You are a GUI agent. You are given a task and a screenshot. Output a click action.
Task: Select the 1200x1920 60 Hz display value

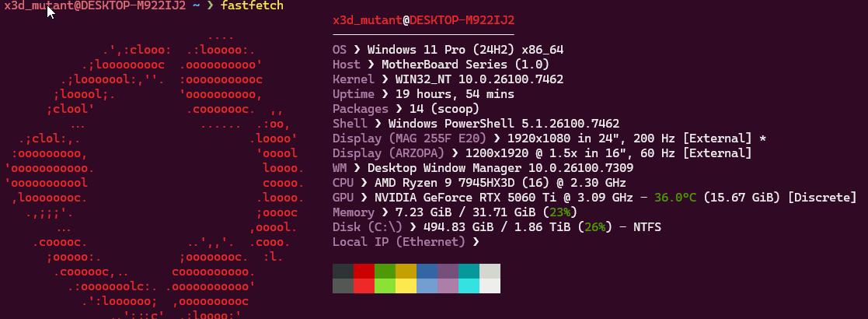[609, 153]
